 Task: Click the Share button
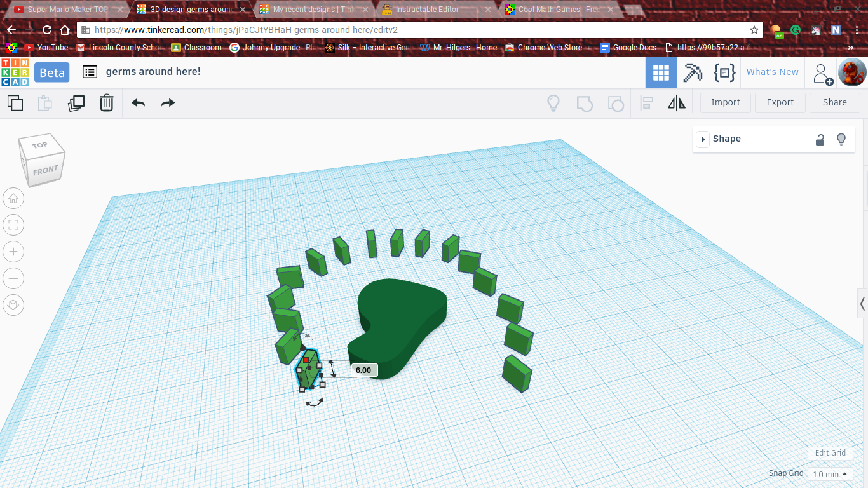[x=835, y=103]
